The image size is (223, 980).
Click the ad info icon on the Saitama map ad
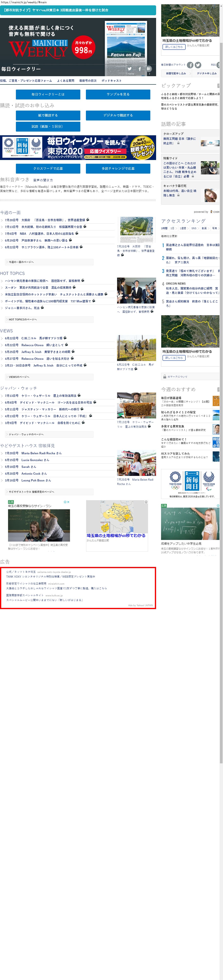[146, 502]
